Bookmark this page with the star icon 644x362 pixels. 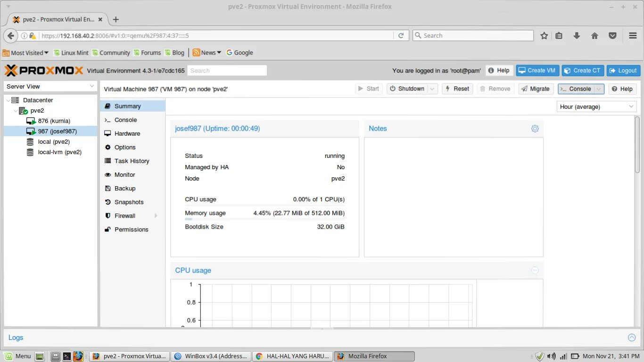click(x=544, y=35)
